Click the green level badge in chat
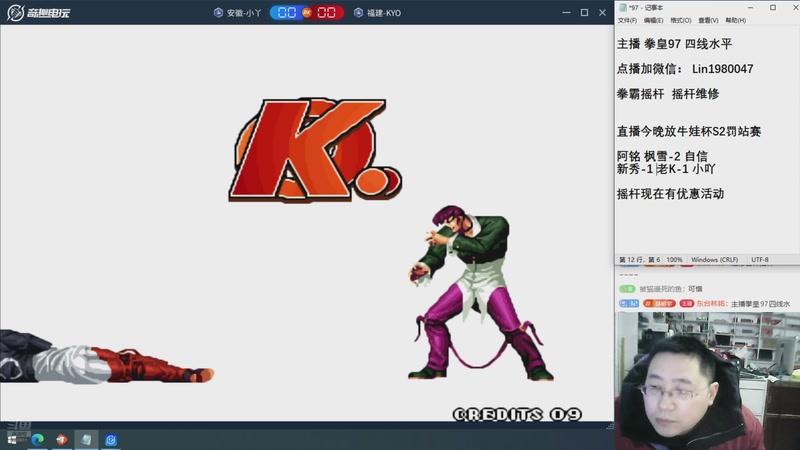Screen dimensions: 800x450 [627, 289]
